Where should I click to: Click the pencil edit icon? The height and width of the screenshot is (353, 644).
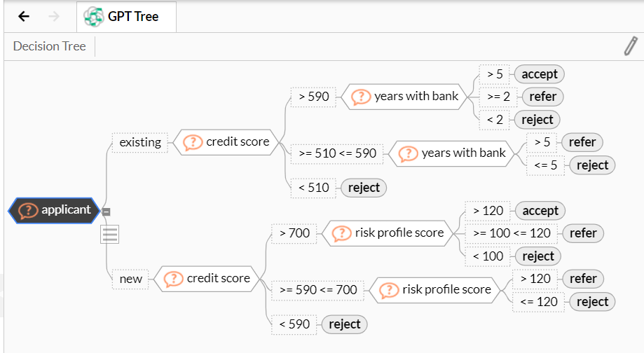(631, 46)
